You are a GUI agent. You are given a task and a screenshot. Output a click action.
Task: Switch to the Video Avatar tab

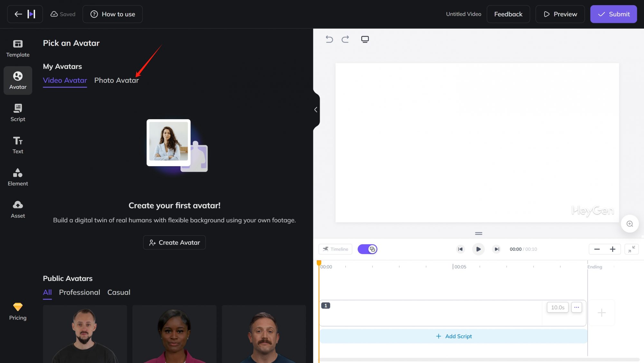point(65,81)
